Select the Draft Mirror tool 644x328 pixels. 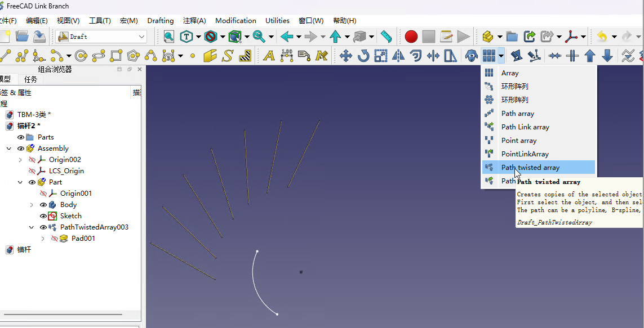point(398,55)
